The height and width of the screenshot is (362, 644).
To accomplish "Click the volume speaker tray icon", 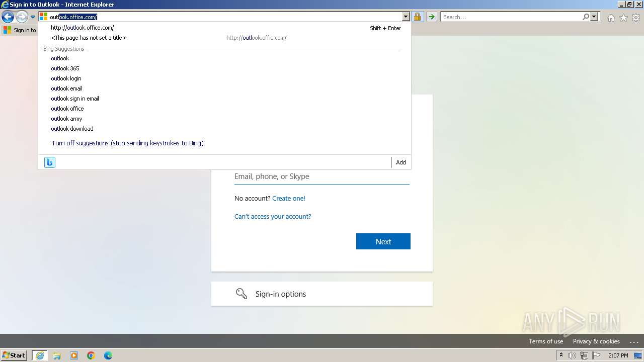I will click(x=572, y=355).
